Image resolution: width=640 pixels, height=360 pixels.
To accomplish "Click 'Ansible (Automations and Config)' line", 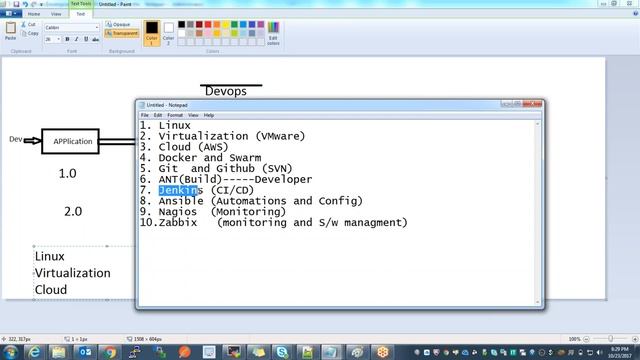I will pyautogui.click(x=260, y=201).
